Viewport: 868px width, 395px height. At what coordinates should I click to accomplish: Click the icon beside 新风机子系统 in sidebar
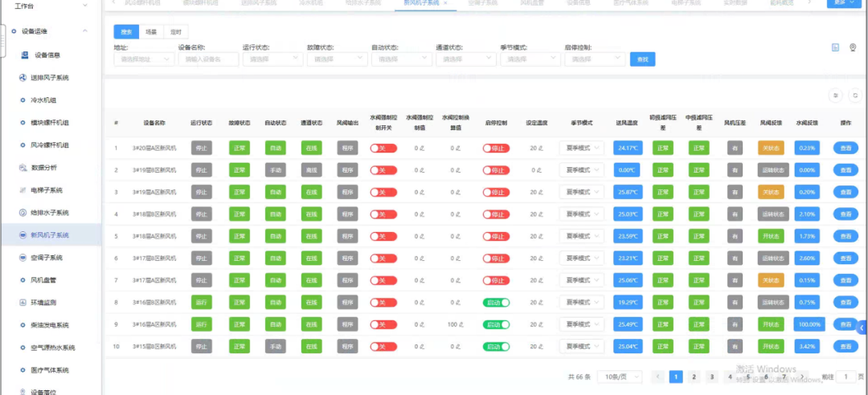[x=23, y=235]
